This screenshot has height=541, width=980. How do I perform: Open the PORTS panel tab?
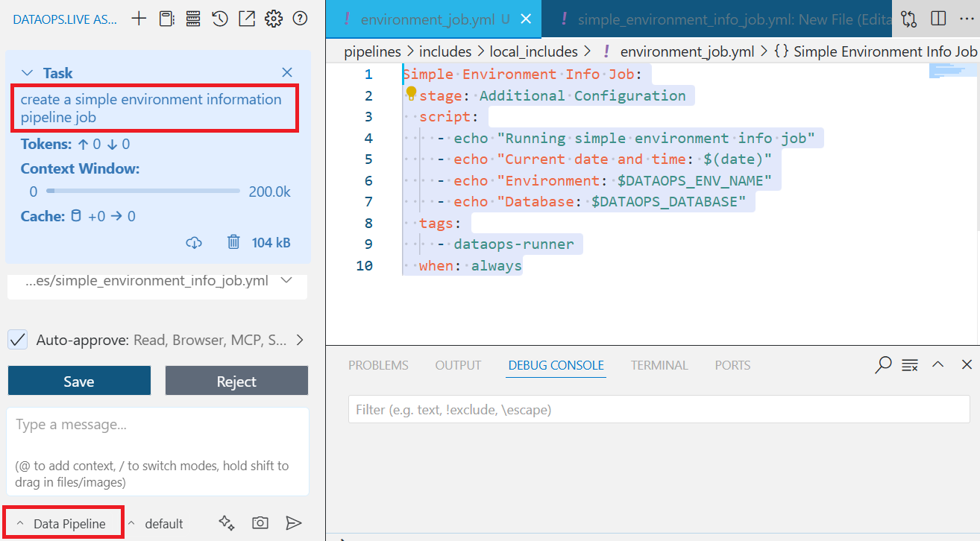tap(732, 365)
